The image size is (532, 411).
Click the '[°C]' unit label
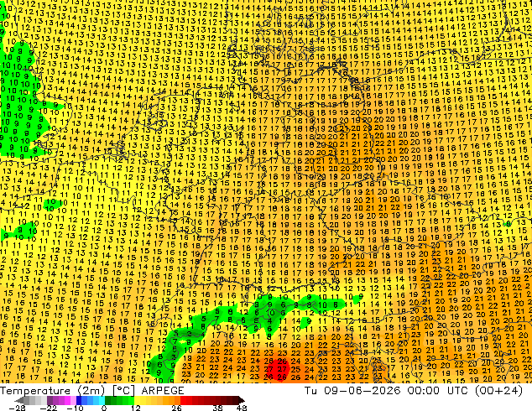123,391
